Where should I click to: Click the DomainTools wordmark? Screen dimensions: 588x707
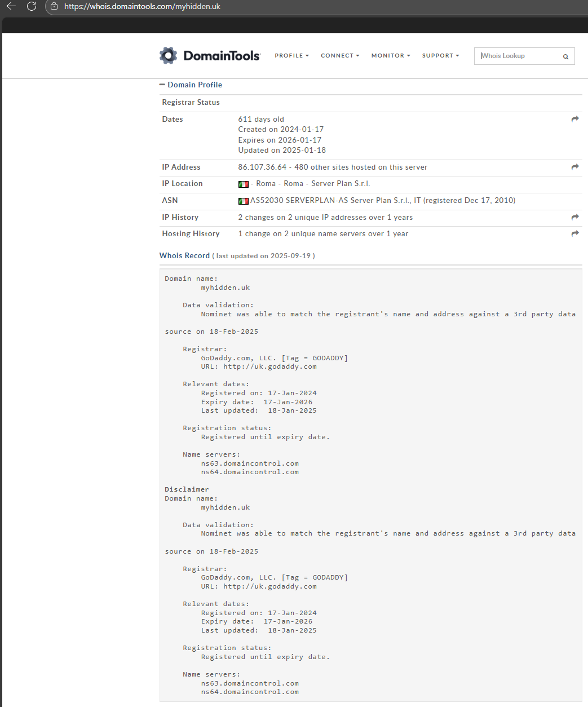point(222,55)
